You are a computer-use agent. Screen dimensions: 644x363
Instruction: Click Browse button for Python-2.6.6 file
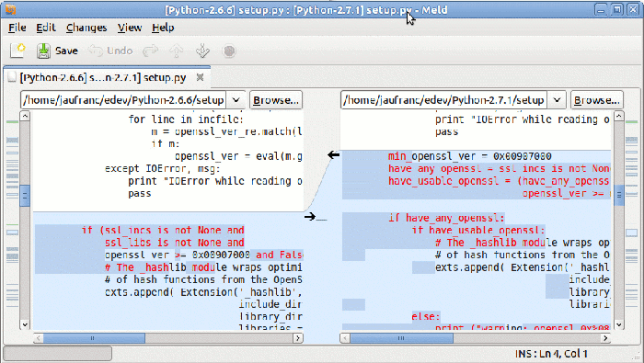point(276,100)
